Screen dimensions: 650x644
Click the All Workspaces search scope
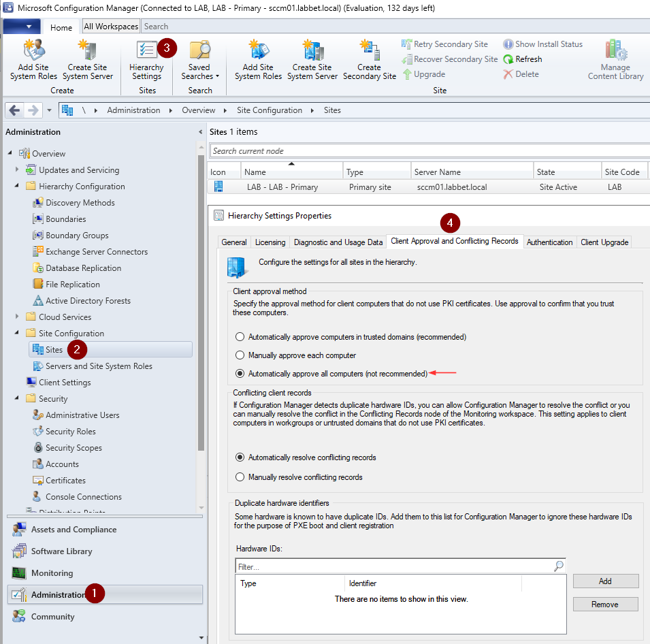tap(111, 27)
